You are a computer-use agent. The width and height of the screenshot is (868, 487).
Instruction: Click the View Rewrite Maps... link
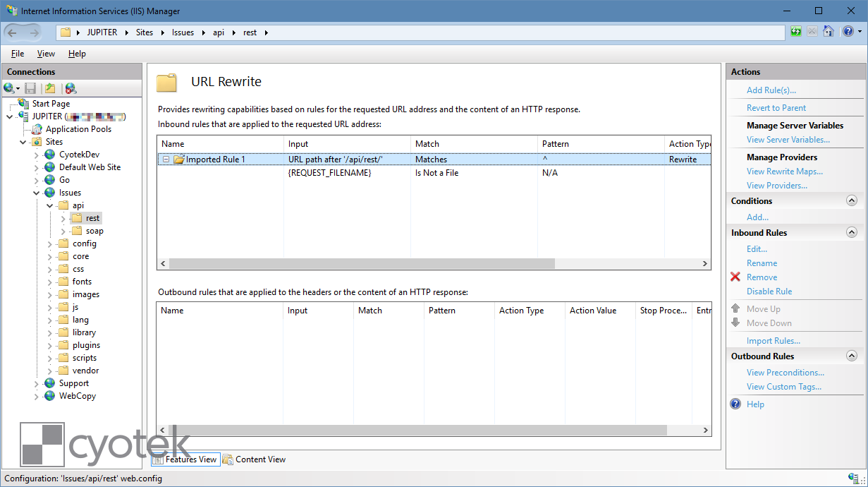click(x=785, y=172)
